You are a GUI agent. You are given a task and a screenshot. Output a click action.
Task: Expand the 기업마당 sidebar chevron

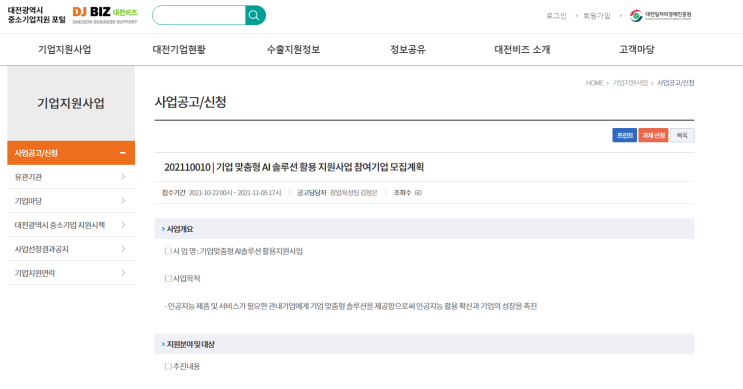click(123, 201)
